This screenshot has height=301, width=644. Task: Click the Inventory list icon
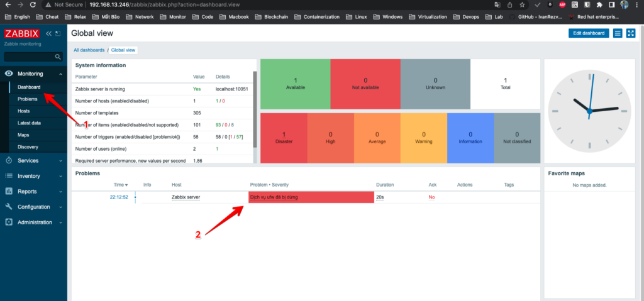click(x=9, y=176)
